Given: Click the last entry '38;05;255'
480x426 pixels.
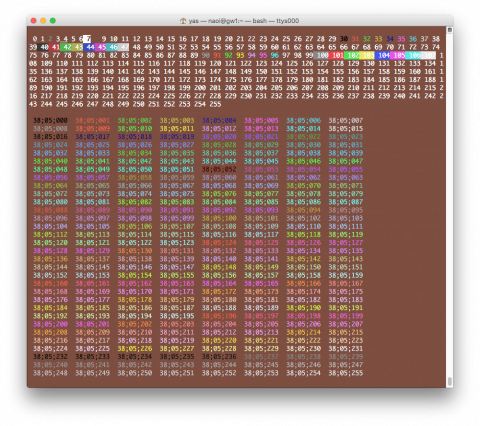Looking at the screenshot, I should 346,373.
